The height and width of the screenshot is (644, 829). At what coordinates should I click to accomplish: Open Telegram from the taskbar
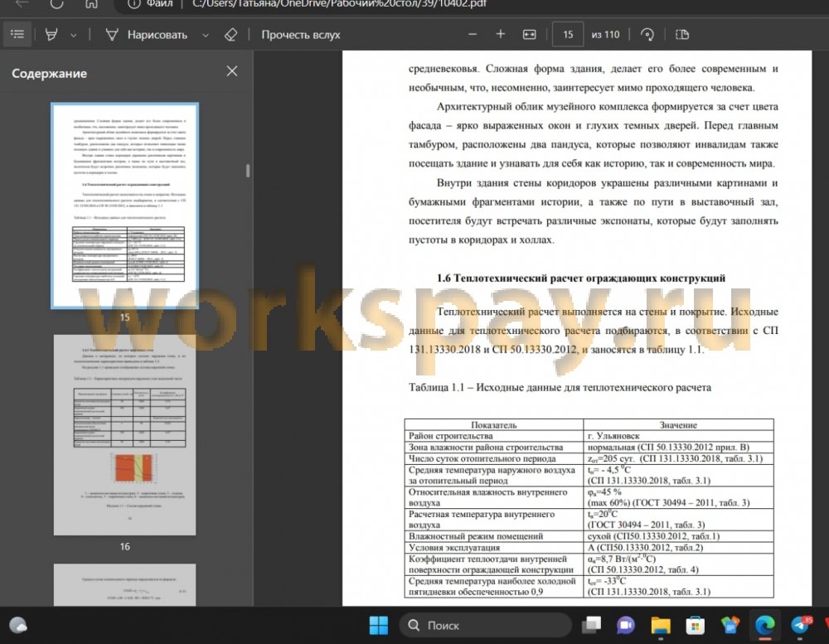point(800,626)
